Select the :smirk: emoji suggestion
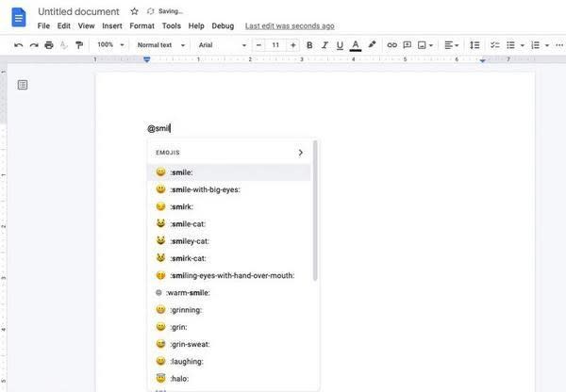 coord(179,206)
